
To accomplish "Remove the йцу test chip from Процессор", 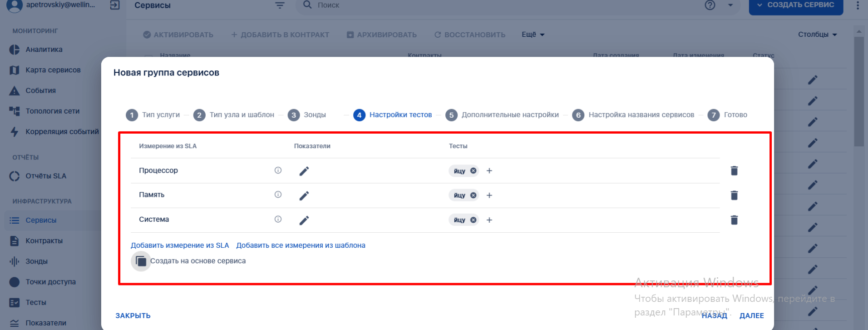I will pos(473,171).
